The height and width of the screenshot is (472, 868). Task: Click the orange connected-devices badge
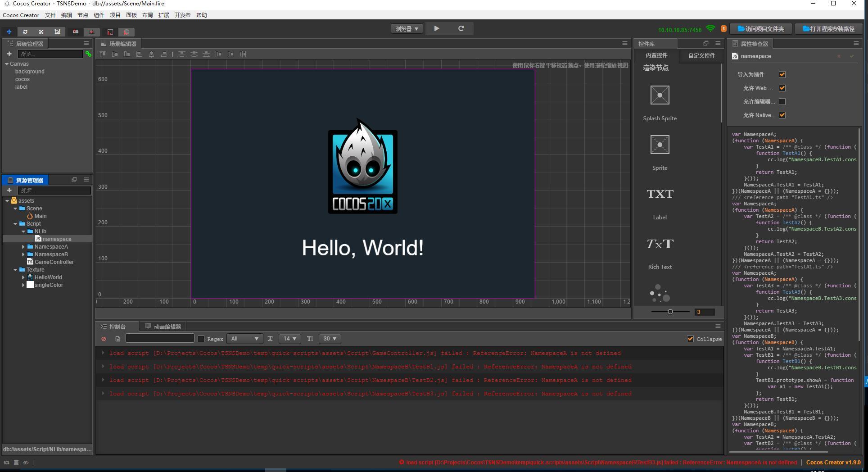click(723, 29)
